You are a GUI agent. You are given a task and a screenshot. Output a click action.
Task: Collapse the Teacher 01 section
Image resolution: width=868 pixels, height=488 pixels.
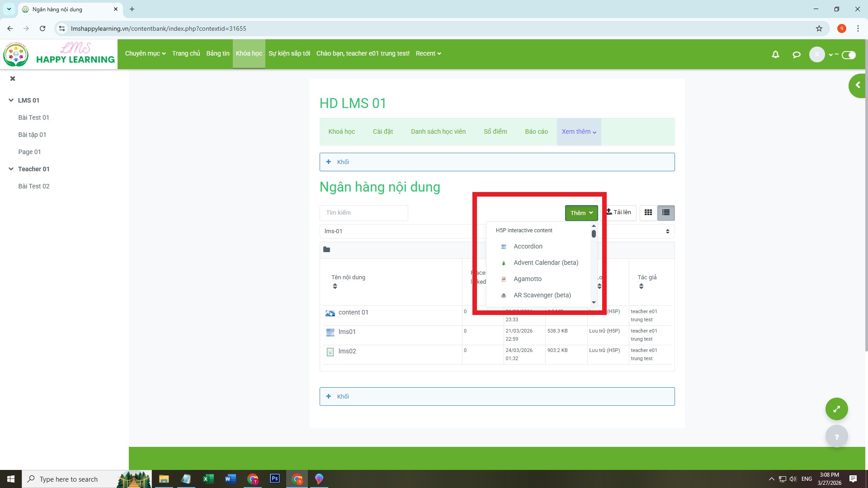click(11, 169)
